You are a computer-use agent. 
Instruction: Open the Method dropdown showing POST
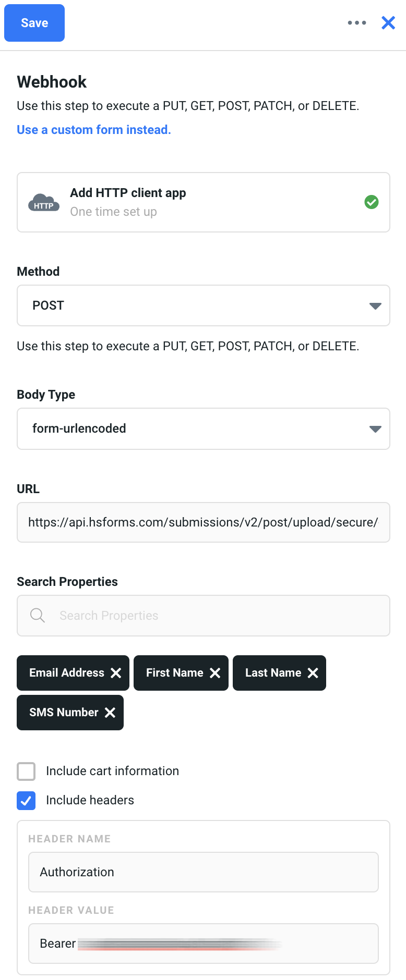pos(204,305)
